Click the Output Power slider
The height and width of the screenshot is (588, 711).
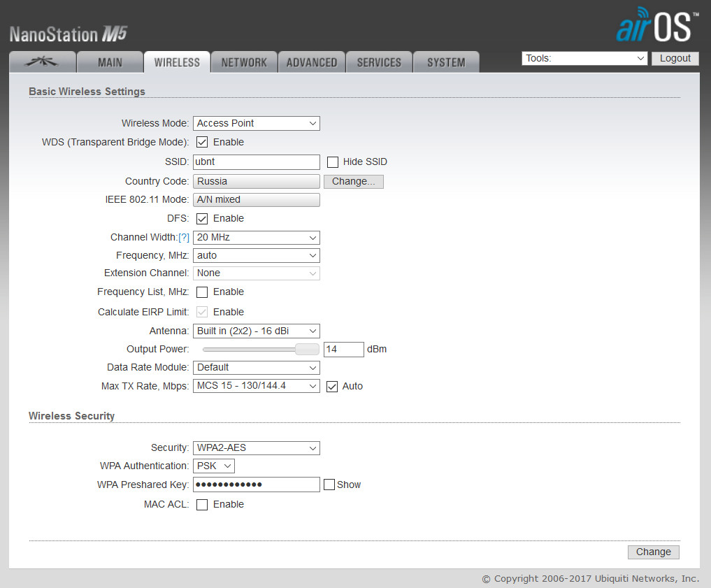pyautogui.click(x=261, y=349)
